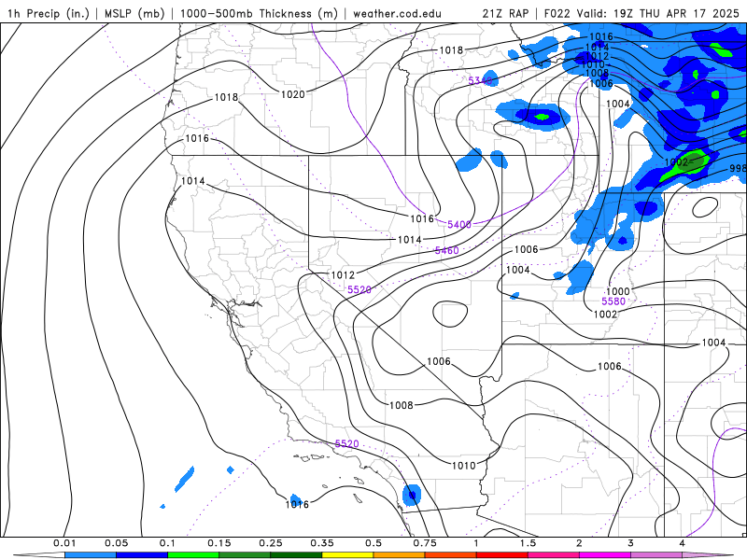The width and height of the screenshot is (747, 560).
Task: Click the 0.15 legend value
Action: point(219,543)
